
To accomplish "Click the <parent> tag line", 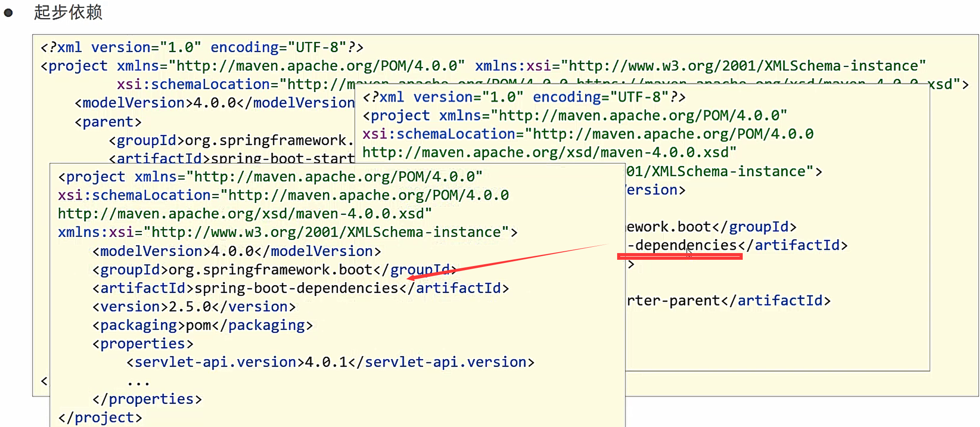I will (108, 122).
